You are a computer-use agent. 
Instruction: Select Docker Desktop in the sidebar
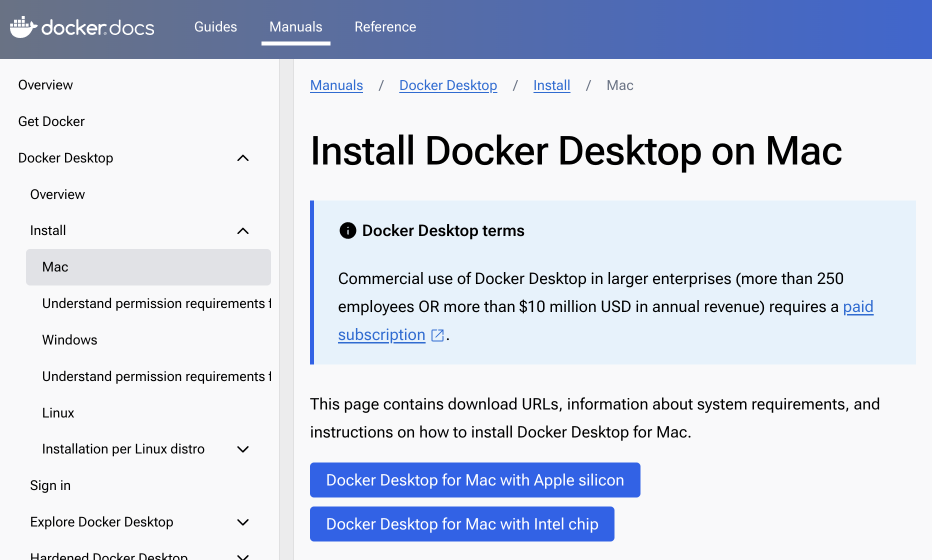pyautogui.click(x=65, y=158)
